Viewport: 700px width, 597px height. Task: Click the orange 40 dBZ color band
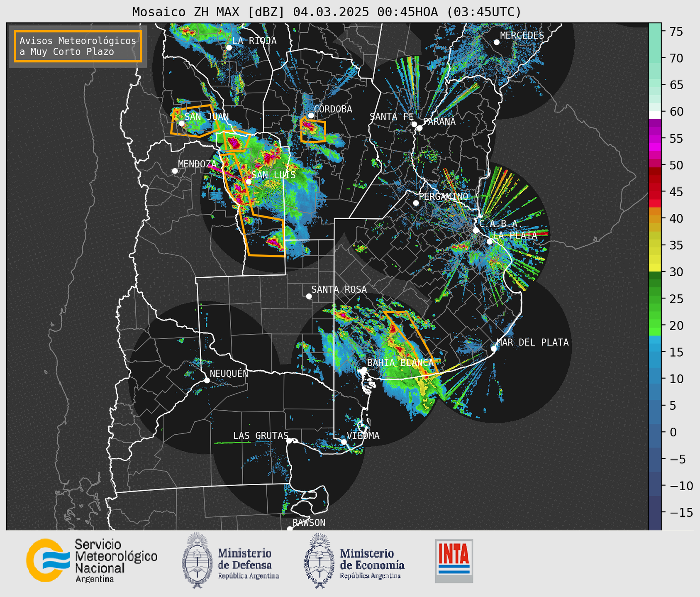coord(655,218)
